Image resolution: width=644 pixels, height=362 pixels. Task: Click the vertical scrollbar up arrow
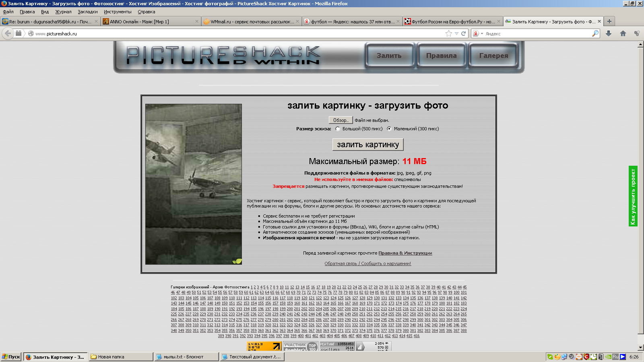(x=640, y=44)
